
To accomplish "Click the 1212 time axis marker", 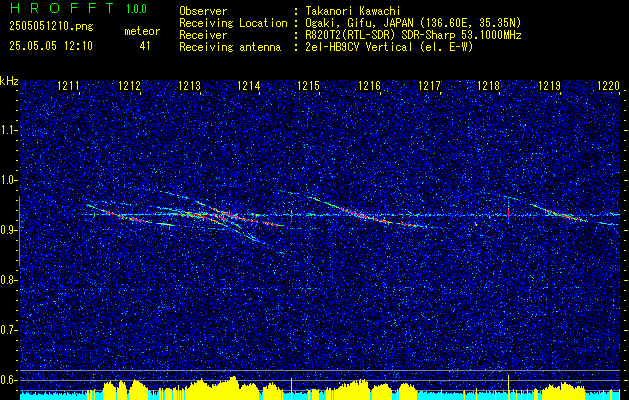I will click(x=129, y=86).
